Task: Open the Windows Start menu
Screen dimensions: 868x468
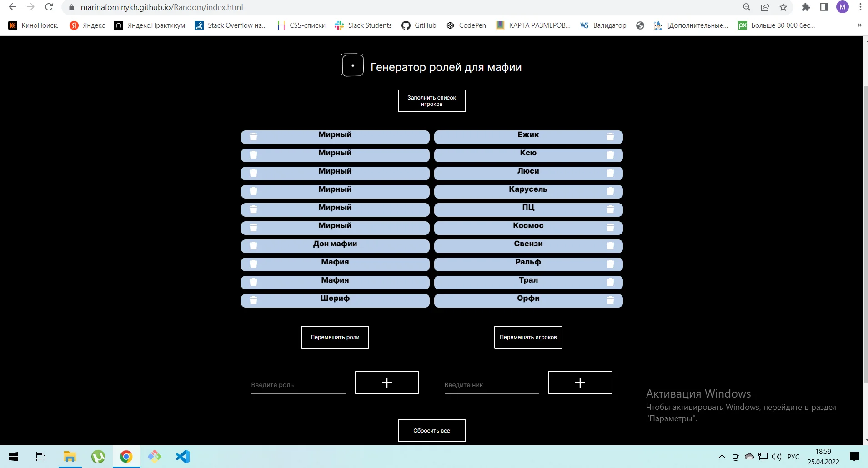Action: [x=14, y=457]
